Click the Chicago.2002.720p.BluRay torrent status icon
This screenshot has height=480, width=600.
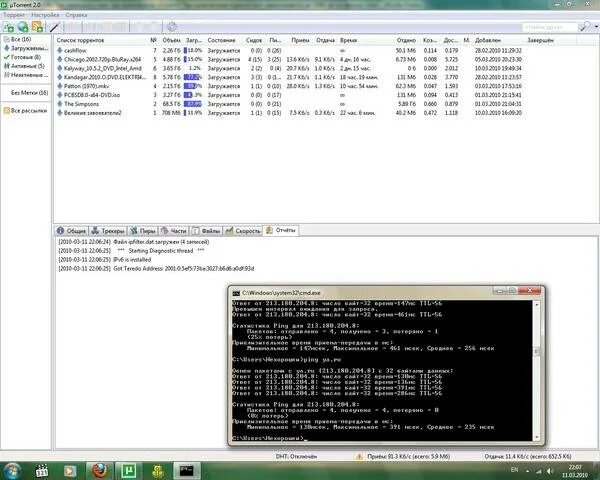60,59
